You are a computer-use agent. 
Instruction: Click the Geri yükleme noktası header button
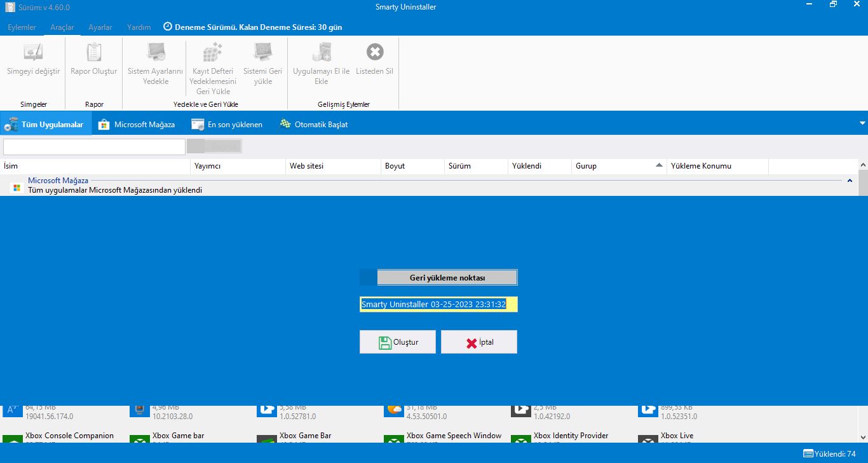447,278
